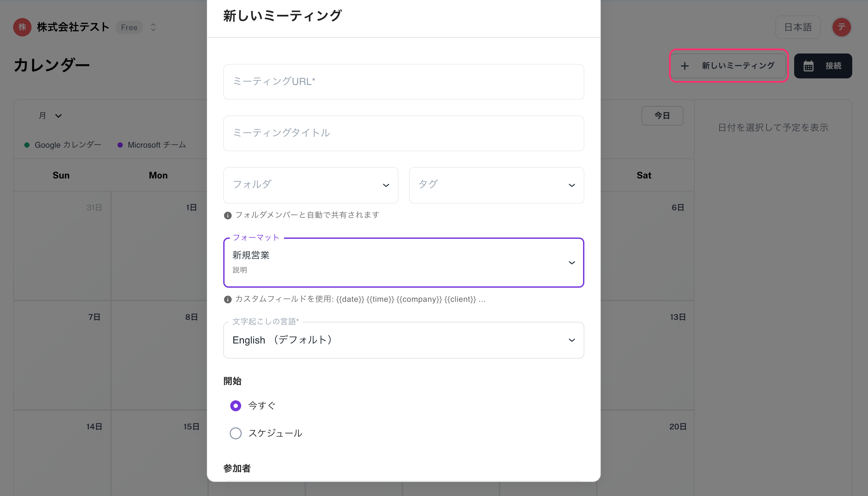Click the 1日 calendar cell
Screen dimensions: 868x496
coord(159,246)
